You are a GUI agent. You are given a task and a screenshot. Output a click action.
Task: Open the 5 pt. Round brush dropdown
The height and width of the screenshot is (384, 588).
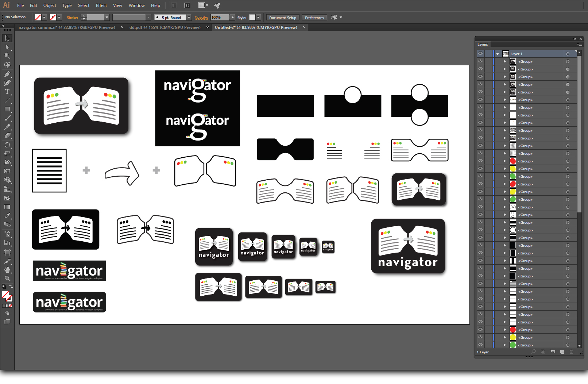189,18
